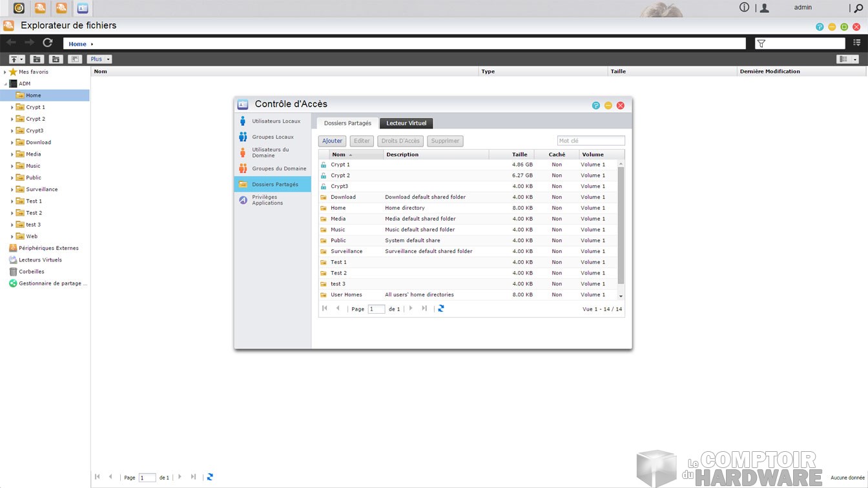Expand the Crypt 1 folder tree node
The height and width of the screenshot is (488, 868).
(12, 108)
